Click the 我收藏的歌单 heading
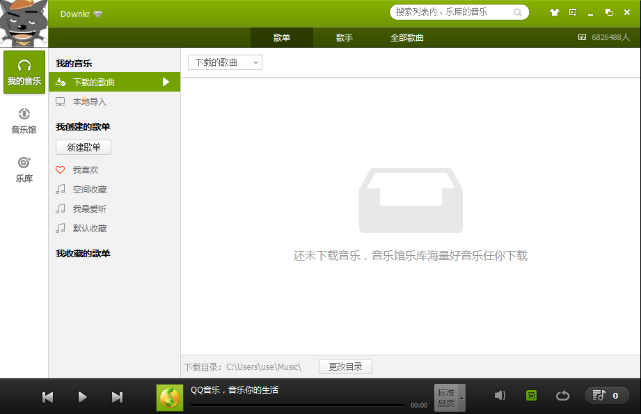This screenshot has width=641, height=414. click(83, 253)
